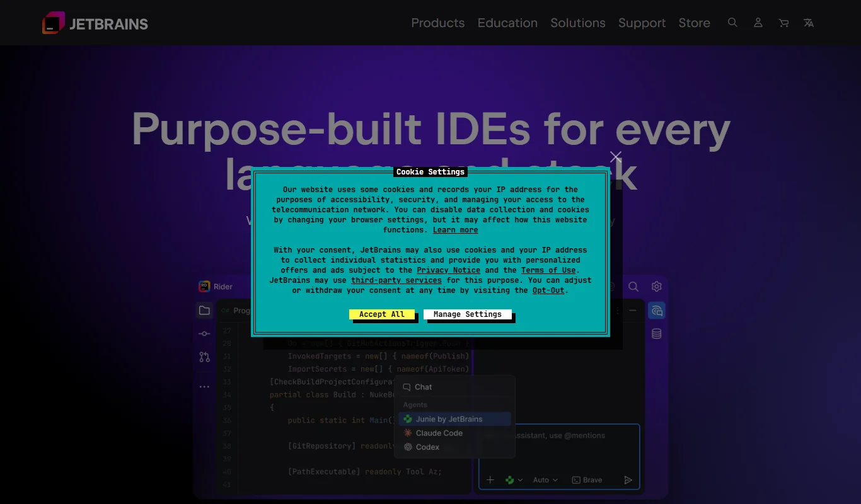Accept all cookies
The width and height of the screenshot is (861, 504).
pos(382,314)
